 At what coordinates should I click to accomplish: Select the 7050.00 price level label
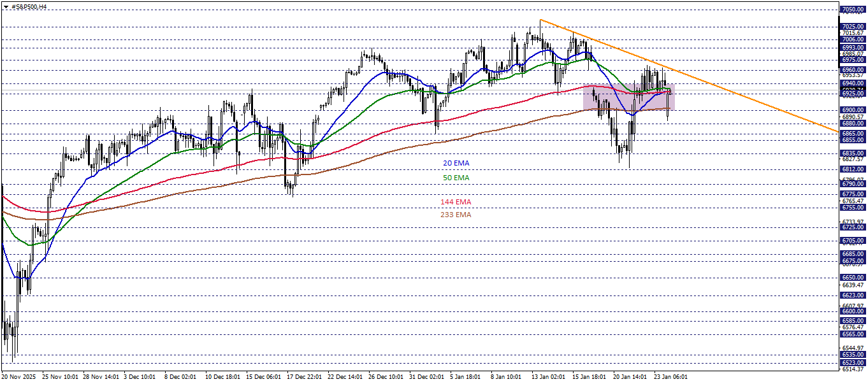[x=853, y=9]
